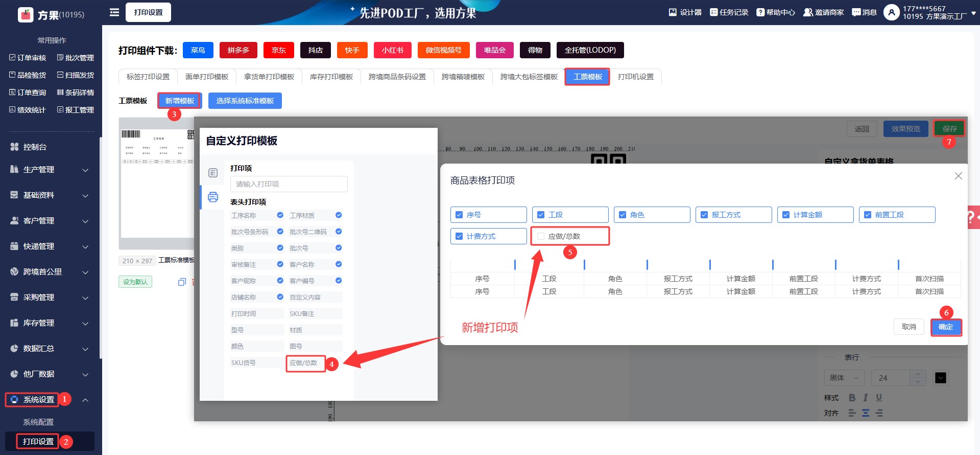Set left alignment in 对齐 row
Screen dimensions: 980x455
852,413
